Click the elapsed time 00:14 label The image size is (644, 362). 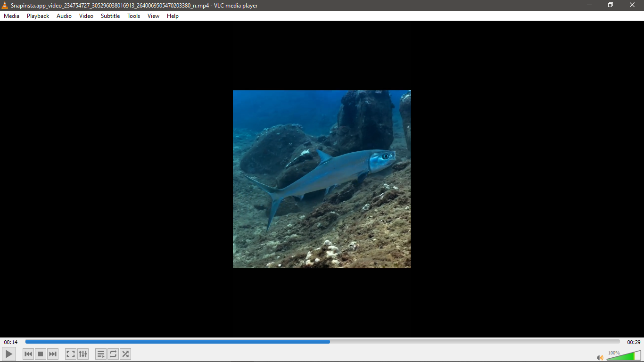point(11,342)
